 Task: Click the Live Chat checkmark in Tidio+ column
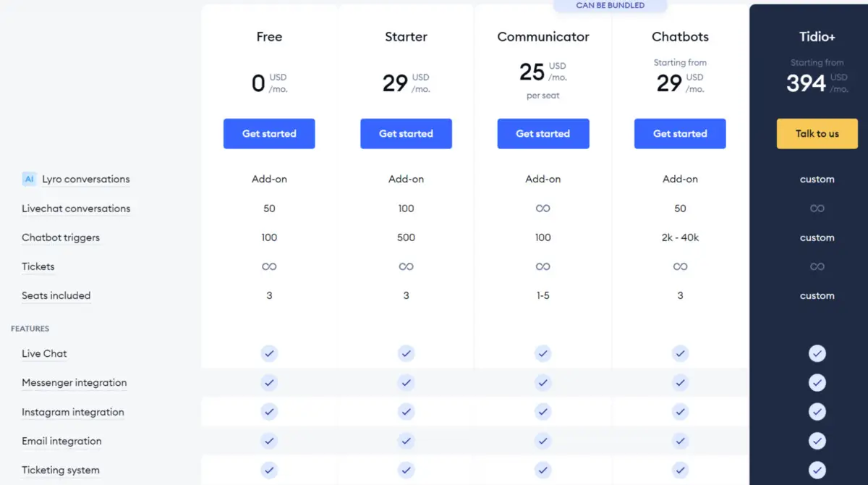point(817,353)
